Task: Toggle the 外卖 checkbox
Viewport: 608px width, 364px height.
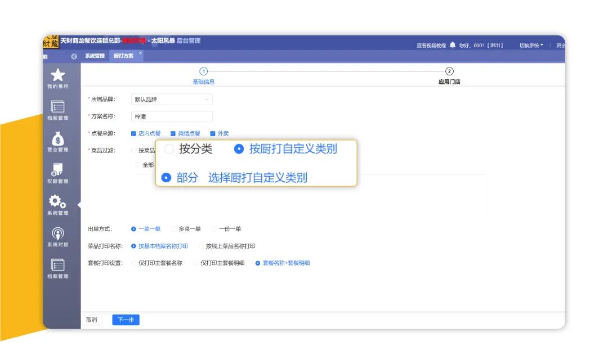Action: point(212,133)
